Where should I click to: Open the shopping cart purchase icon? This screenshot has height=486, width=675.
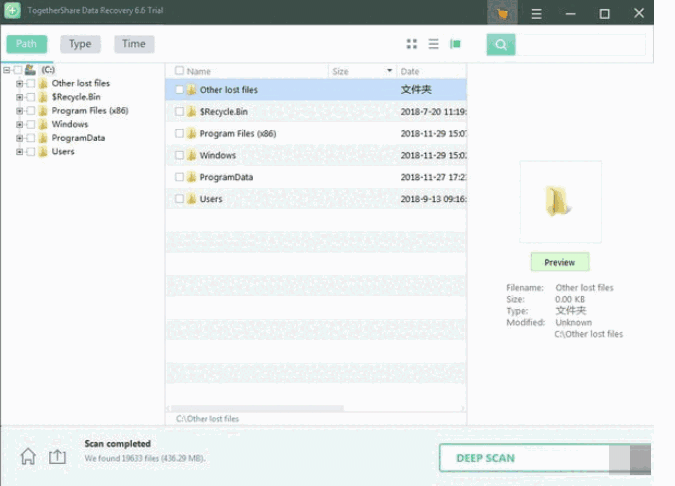tap(502, 12)
